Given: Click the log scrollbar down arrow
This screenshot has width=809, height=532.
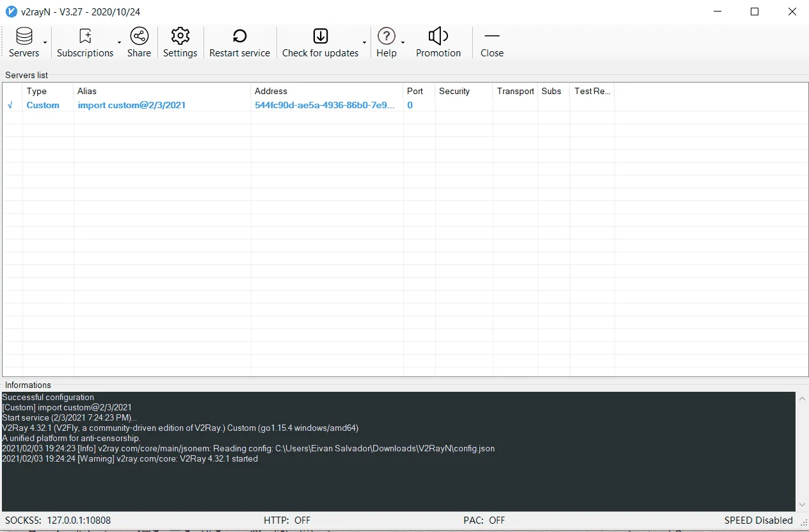Looking at the screenshot, I should click(x=803, y=505).
